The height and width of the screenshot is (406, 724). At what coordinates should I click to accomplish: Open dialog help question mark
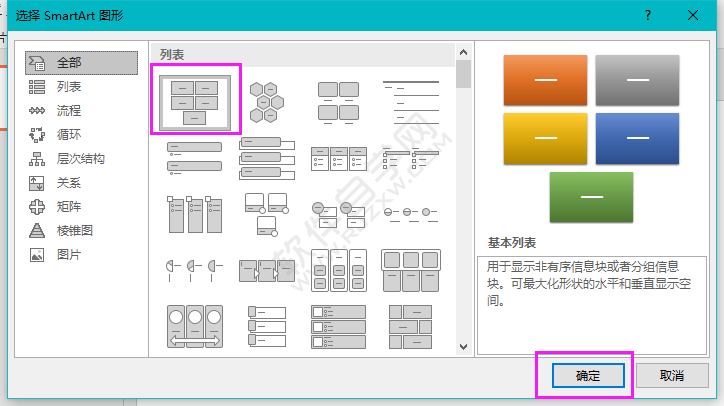click(648, 15)
